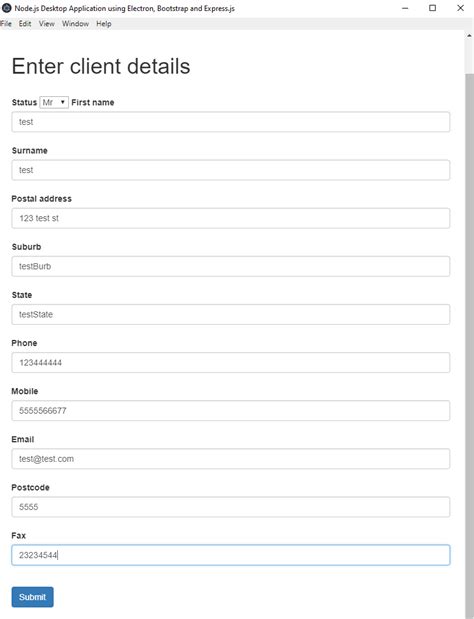Select the Postal address field
474x619 pixels.
230,218
